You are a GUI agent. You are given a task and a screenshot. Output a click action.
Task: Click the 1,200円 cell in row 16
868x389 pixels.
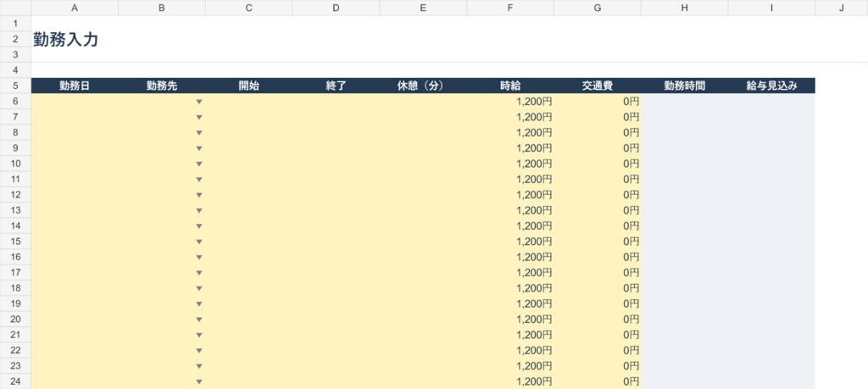510,257
